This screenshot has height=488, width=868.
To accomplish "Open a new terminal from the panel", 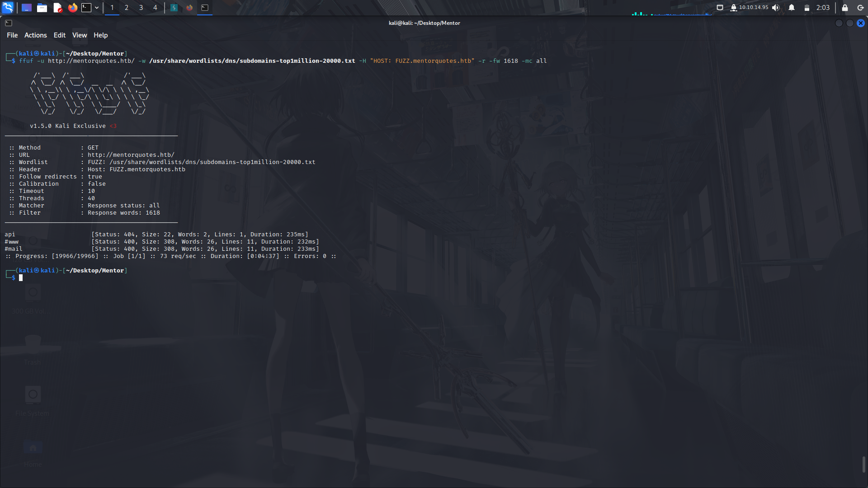I will [x=85, y=8].
